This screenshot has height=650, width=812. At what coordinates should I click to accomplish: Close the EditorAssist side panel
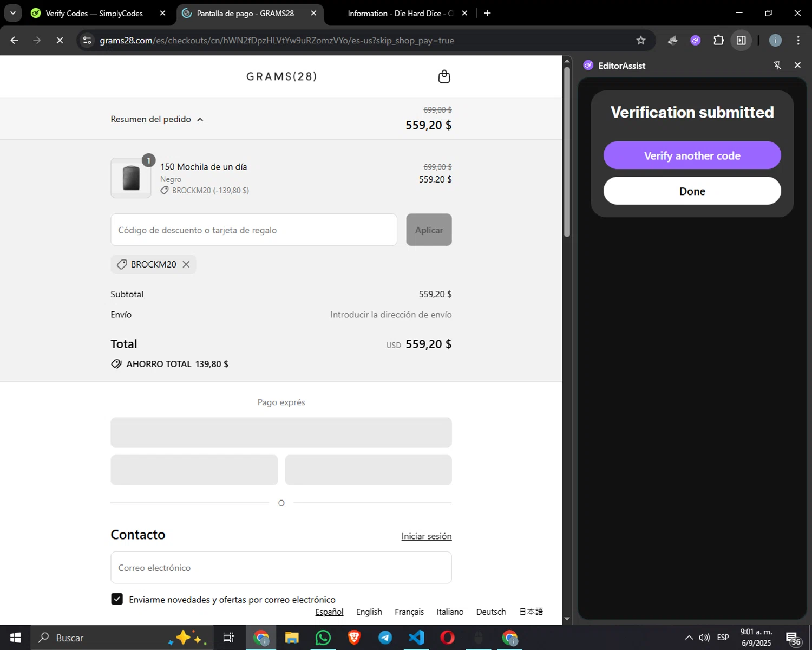(797, 65)
